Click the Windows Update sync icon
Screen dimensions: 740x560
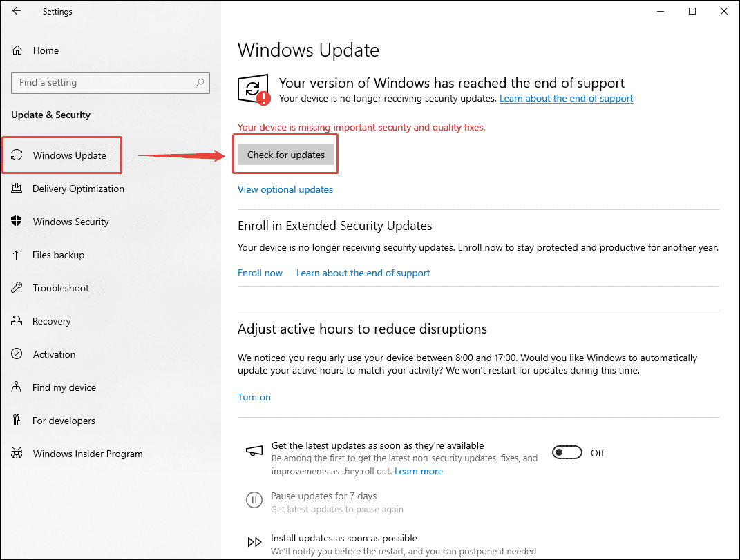pyautogui.click(x=17, y=155)
